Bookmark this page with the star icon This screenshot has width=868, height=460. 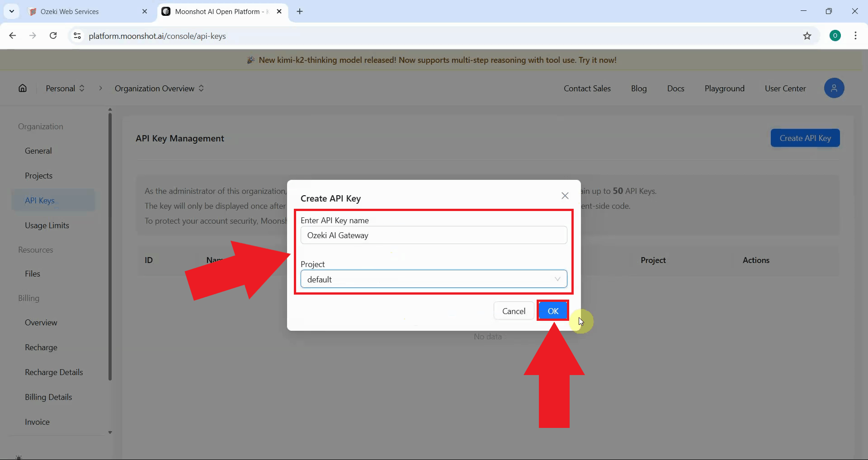point(808,36)
